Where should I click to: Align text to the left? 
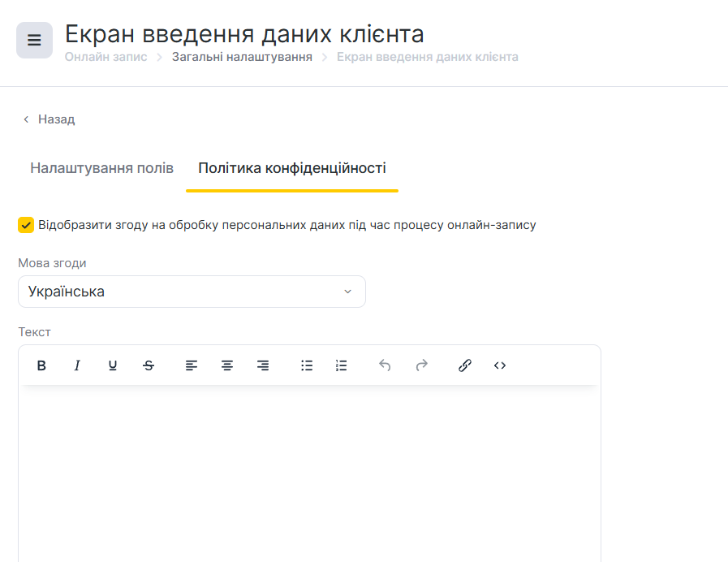click(192, 365)
